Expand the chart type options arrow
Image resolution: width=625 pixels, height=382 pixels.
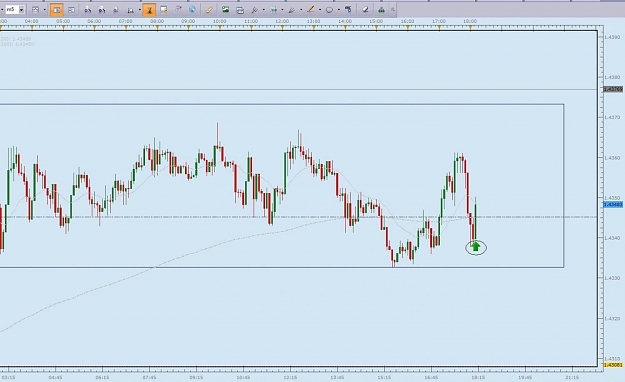pos(44,10)
